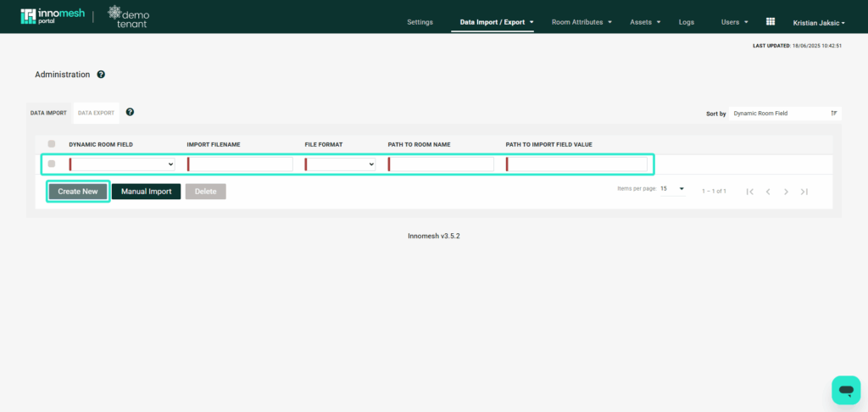Screen dimensions: 868x412
Task: Focus the Path to Room Name input
Action: click(441, 164)
